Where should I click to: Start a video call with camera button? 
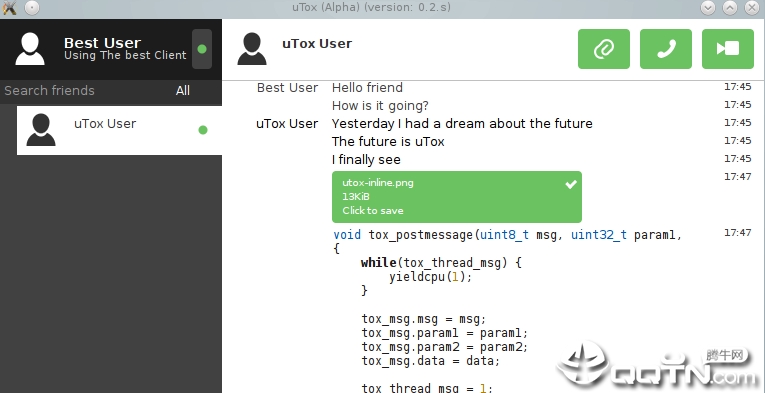[727, 49]
